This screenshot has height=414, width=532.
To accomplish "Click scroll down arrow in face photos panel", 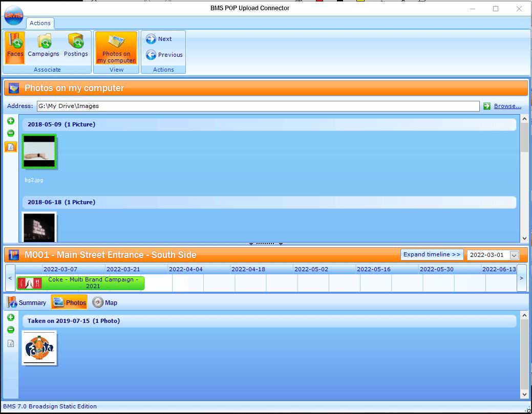I will 524,395.
